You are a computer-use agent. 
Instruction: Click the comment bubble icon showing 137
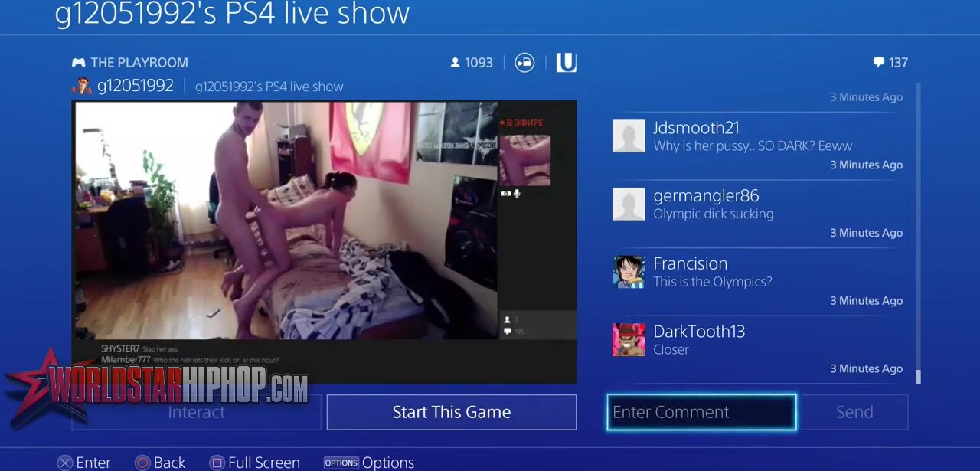(878, 63)
